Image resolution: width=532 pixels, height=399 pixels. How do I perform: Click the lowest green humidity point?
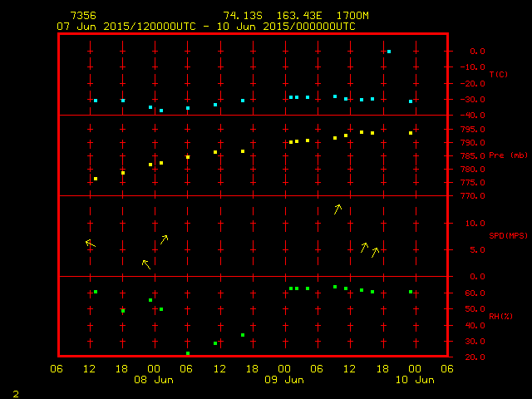[x=188, y=353]
